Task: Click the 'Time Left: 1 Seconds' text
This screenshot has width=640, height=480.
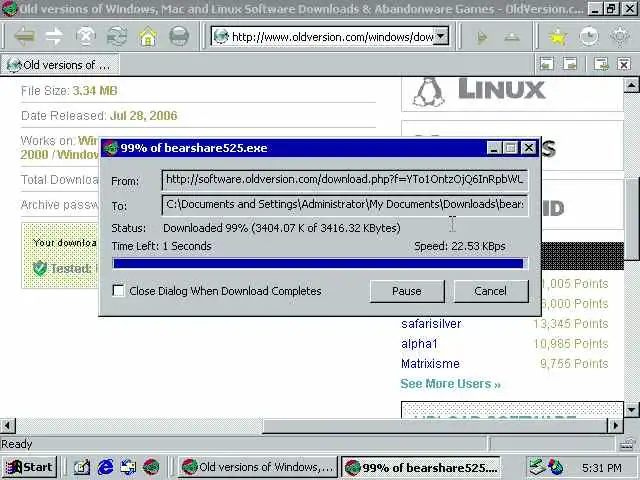Action: click(162, 246)
